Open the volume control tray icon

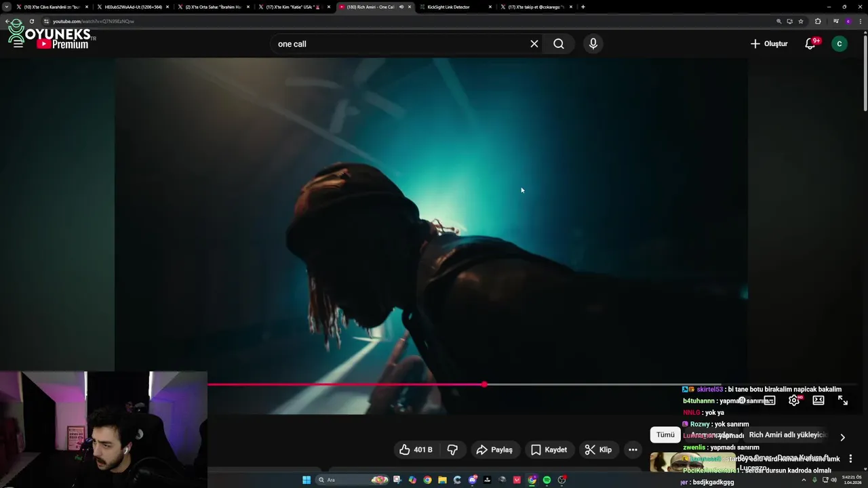[834, 480]
